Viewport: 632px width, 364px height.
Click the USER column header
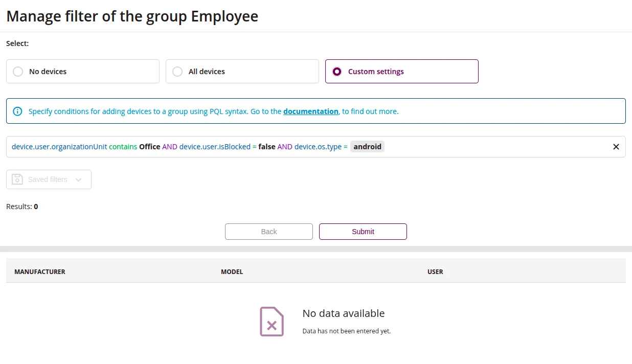coord(435,271)
